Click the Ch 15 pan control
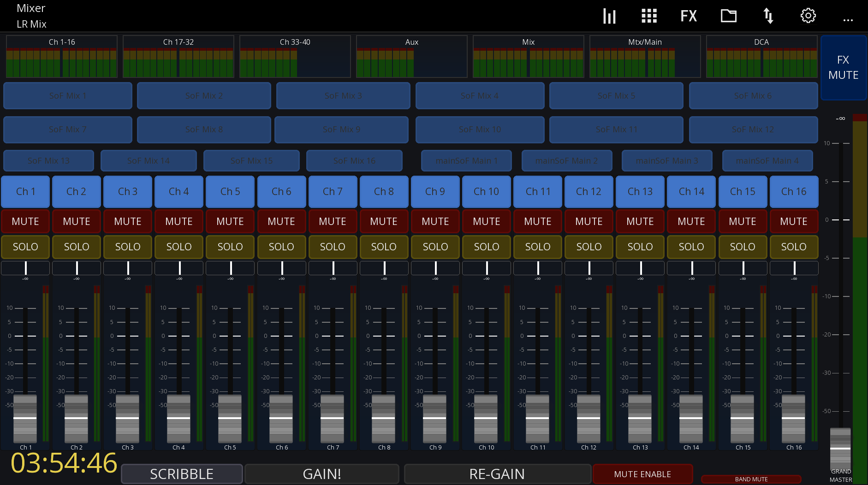This screenshot has height=485, width=868. click(743, 268)
